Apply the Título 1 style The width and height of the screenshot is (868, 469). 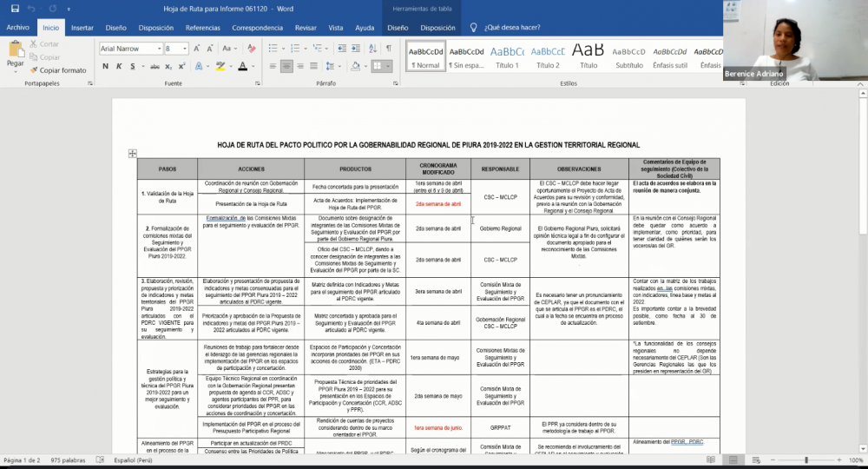click(507, 56)
